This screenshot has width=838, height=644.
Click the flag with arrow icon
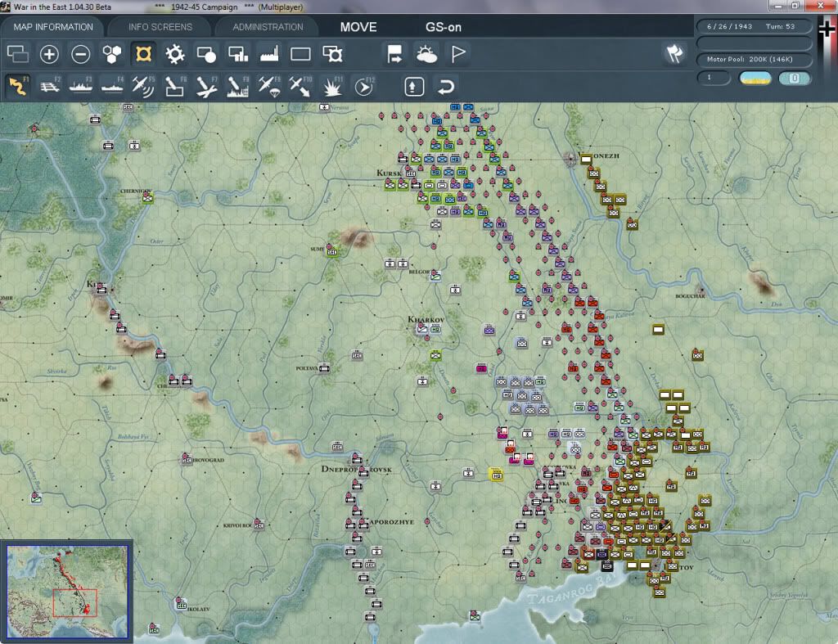(x=394, y=54)
